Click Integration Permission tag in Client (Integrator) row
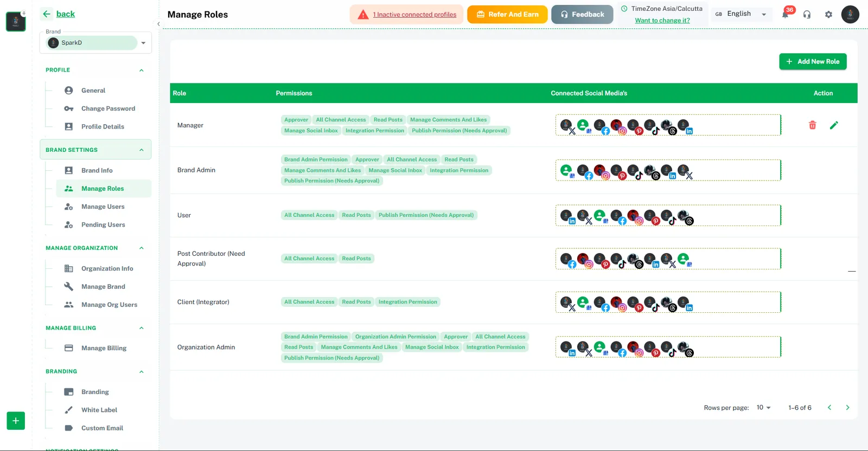This screenshot has width=868, height=451. [x=408, y=302]
